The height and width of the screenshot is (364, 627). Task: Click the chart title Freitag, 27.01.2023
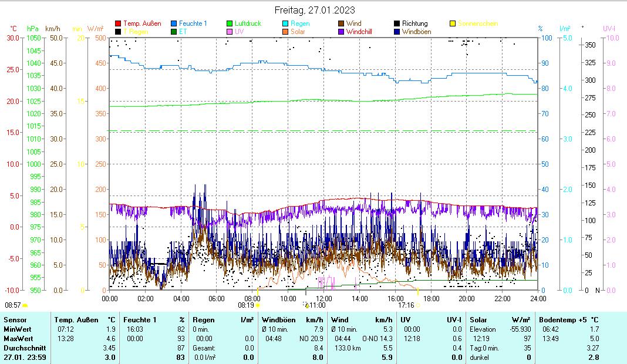tap(315, 10)
